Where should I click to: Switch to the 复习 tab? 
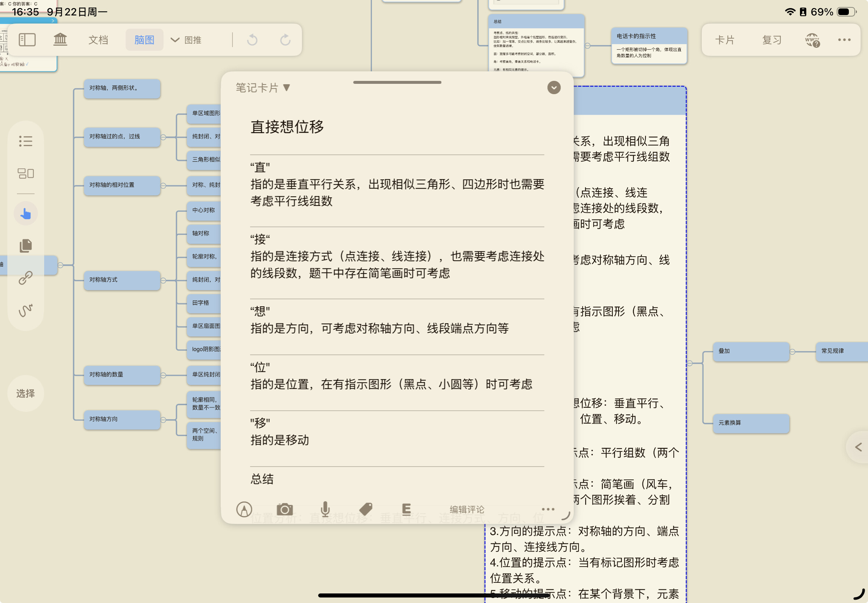pyautogui.click(x=771, y=40)
